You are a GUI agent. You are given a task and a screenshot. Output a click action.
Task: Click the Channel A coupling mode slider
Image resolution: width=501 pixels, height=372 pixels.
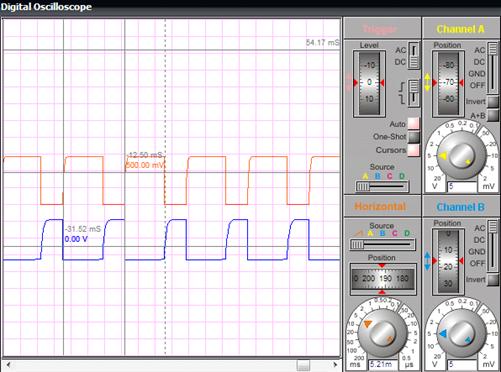tap(493, 68)
